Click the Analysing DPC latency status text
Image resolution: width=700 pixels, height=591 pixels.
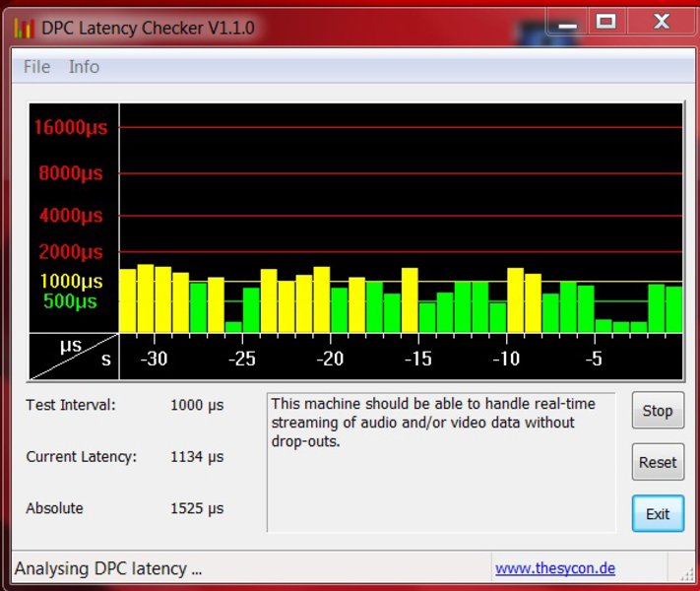tap(108, 568)
